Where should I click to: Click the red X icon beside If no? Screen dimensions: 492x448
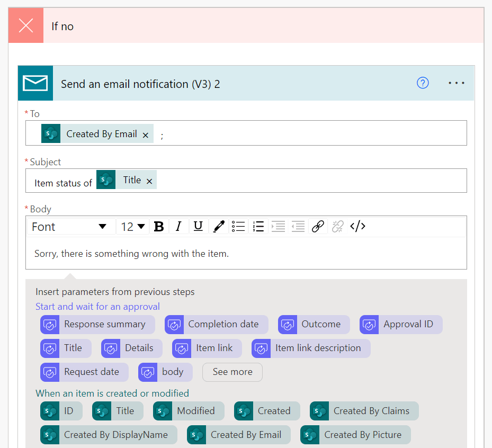(x=26, y=25)
